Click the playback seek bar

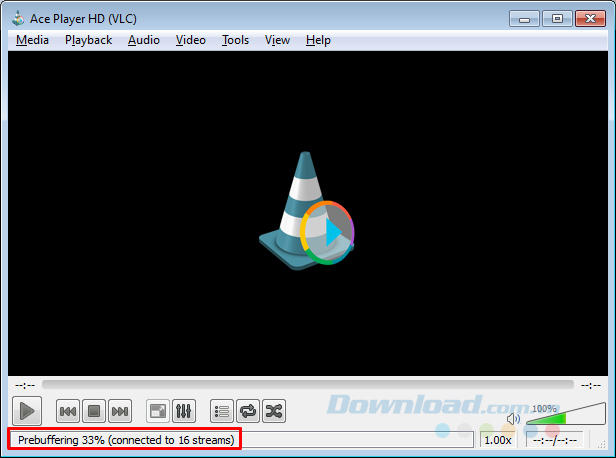pyautogui.click(x=308, y=385)
